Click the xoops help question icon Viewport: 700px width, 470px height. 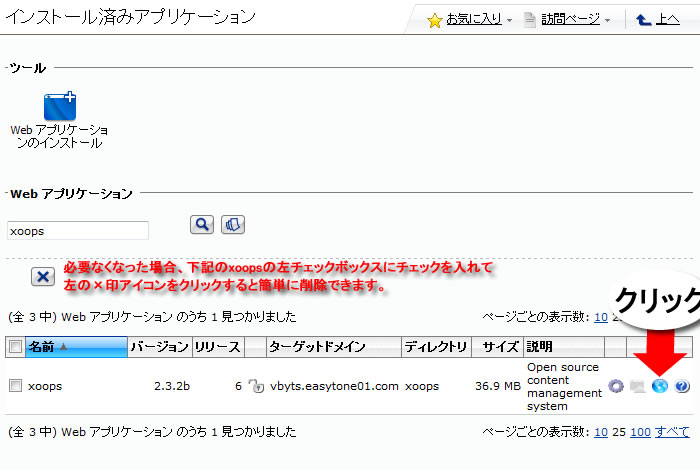682,386
